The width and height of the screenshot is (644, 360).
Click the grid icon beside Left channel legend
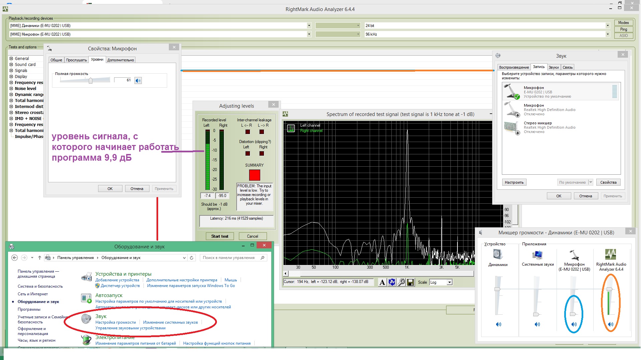[291, 128]
